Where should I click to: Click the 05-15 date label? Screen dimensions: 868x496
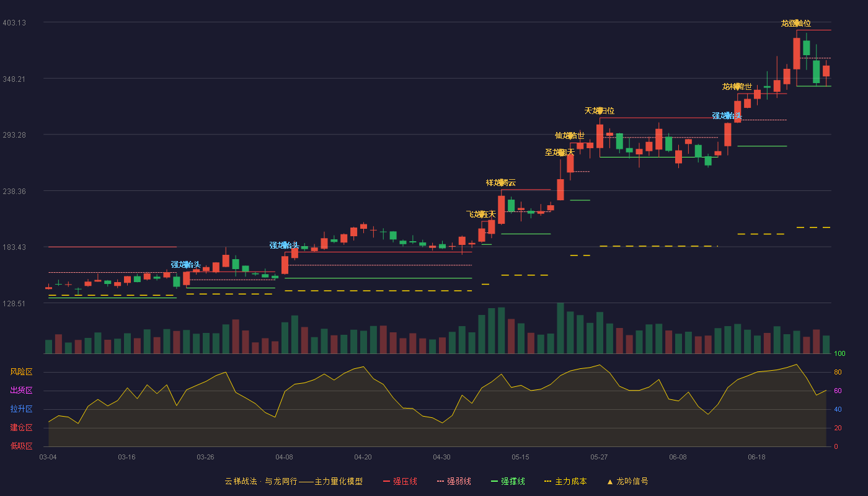pyautogui.click(x=520, y=457)
